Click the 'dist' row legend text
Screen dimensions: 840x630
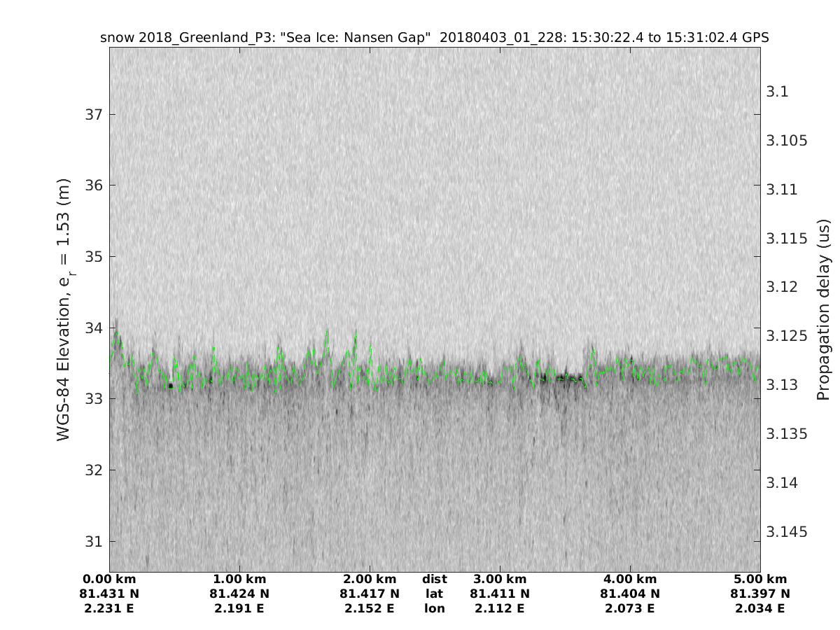coord(435,579)
